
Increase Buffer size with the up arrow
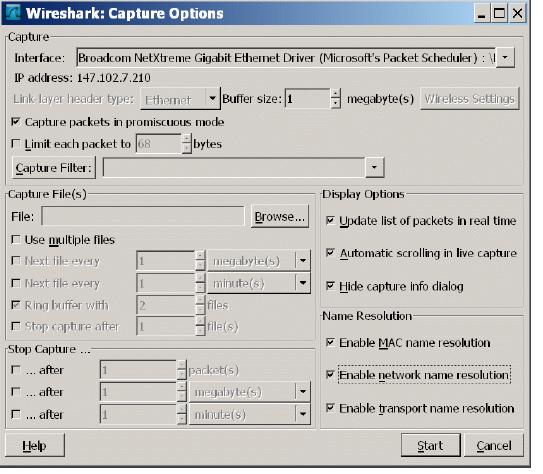(x=335, y=94)
